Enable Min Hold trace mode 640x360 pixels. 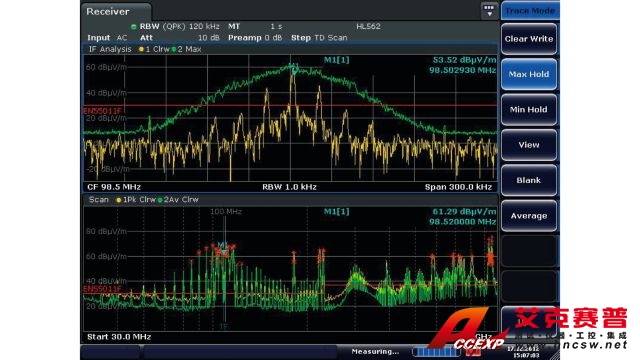click(529, 109)
